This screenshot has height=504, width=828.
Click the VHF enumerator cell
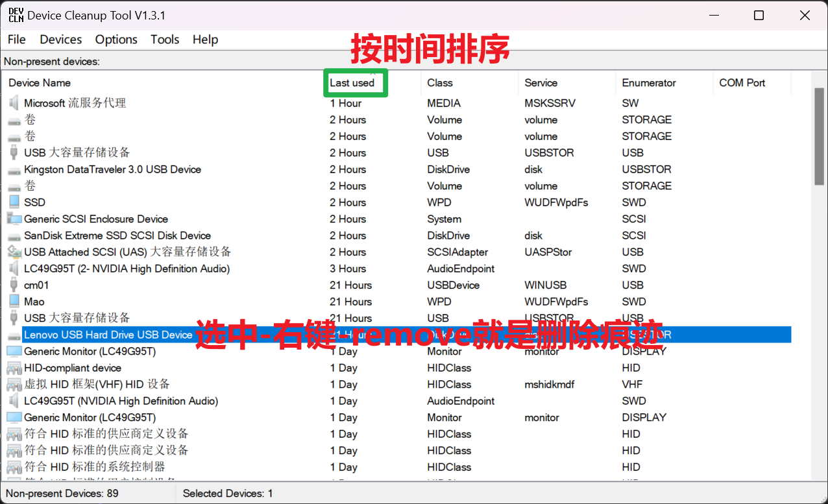coord(632,384)
